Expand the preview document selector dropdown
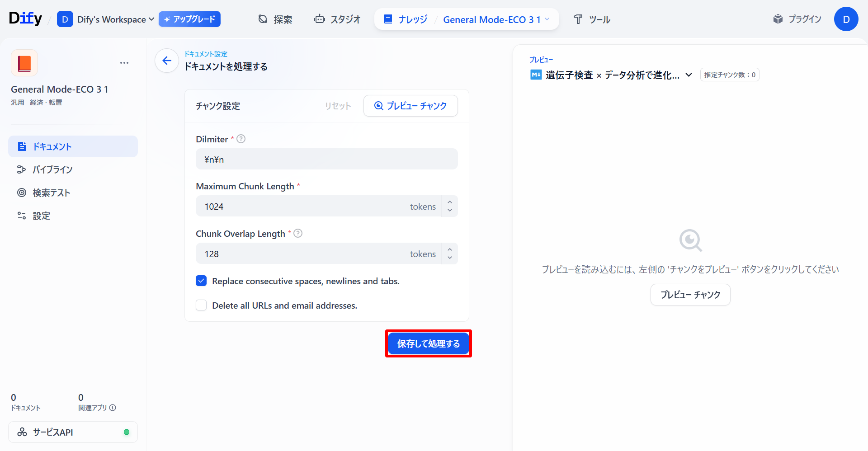Image resolution: width=868 pixels, height=451 pixels. pos(689,75)
